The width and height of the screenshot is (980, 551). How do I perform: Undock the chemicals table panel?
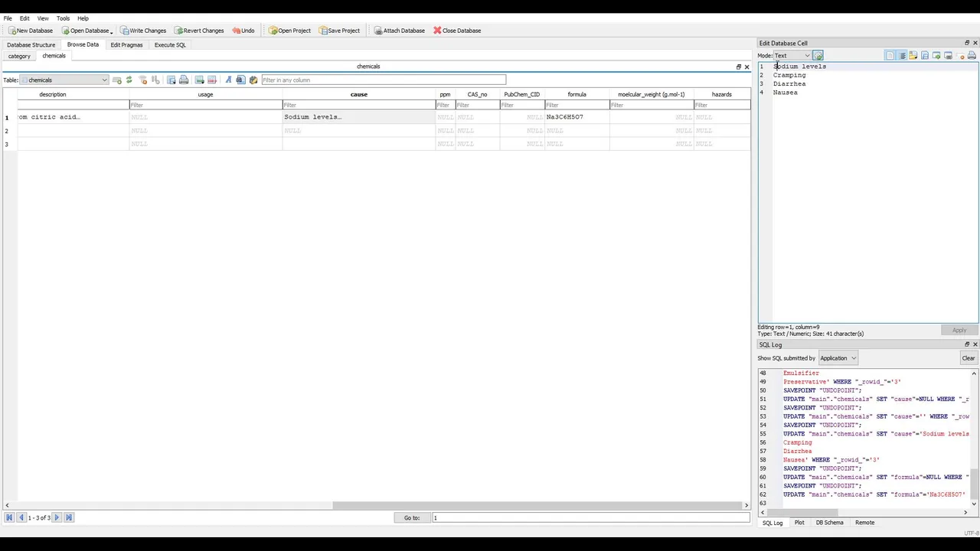[739, 67]
